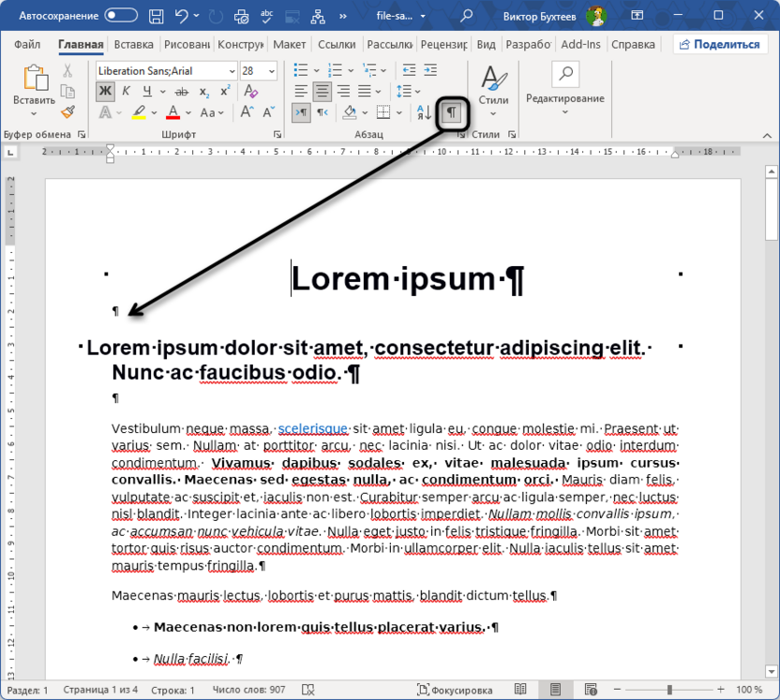The height and width of the screenshot is (700, 780).
Task: Center-align the text
Action: point(322,92)
